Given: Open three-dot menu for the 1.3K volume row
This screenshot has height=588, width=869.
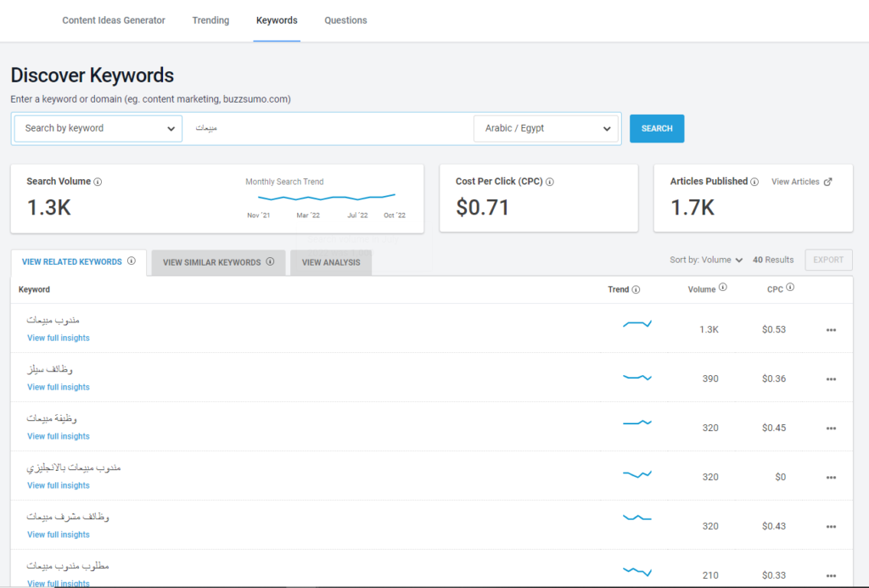Looking at the screenshot, I should point(831,330).
